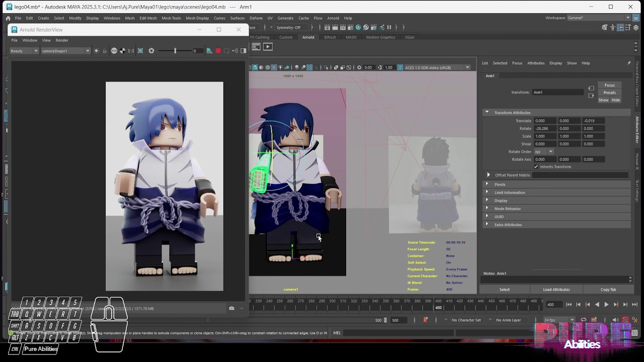Click the shutter/snapshot aperture icon in RenderView
644x362 pixels.
pyautogui.click(x=151, y=51)
